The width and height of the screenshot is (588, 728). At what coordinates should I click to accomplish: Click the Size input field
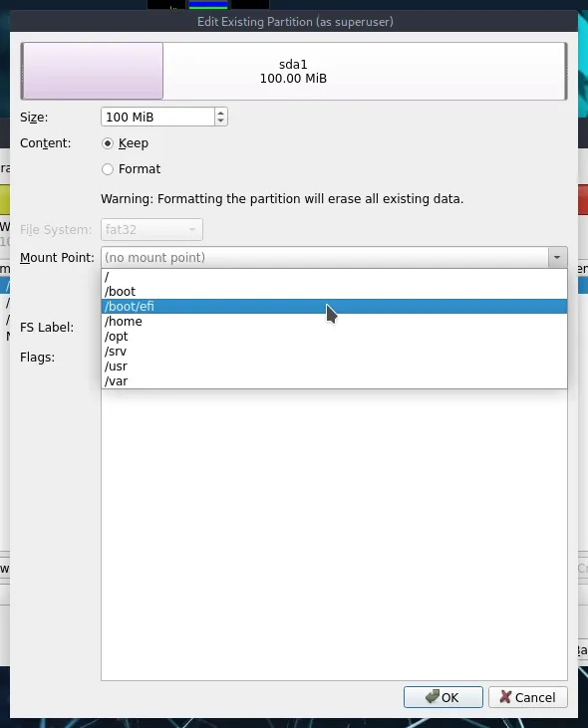pyautogui.click(x=157, y=117)
